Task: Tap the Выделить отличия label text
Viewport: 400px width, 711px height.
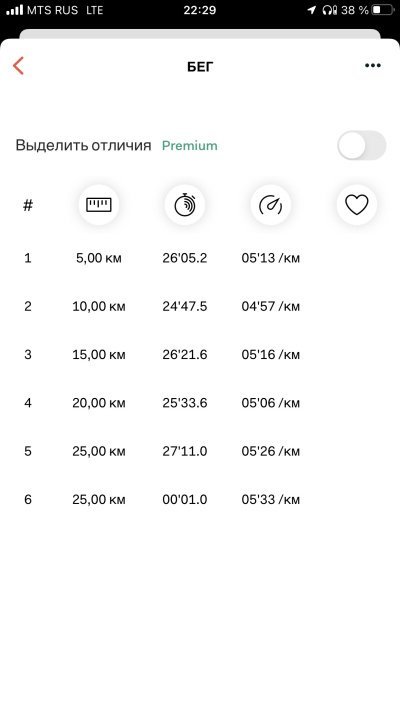Action: [x=83, y=146]
